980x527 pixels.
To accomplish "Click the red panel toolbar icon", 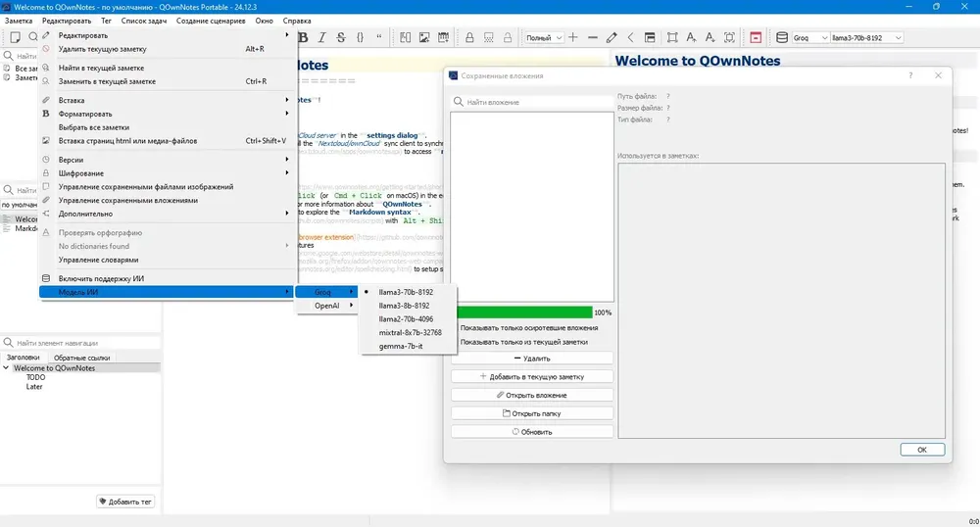I will 756,37.
